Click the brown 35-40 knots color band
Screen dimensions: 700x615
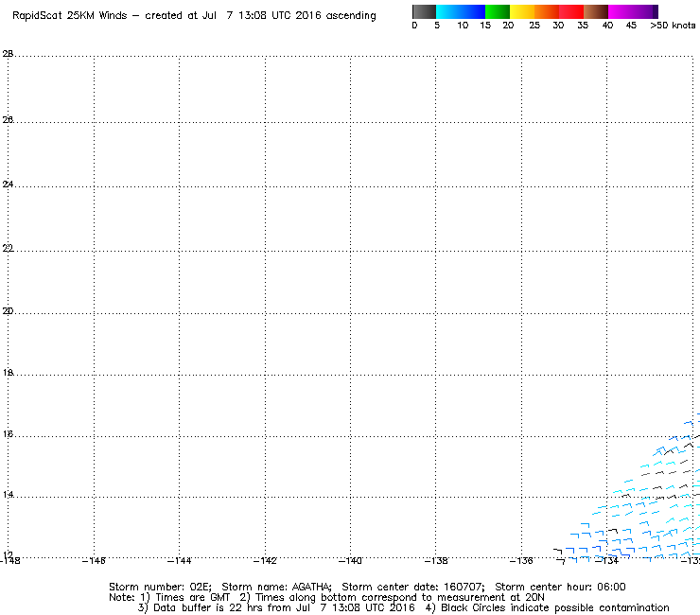click(x=596, y=11)
